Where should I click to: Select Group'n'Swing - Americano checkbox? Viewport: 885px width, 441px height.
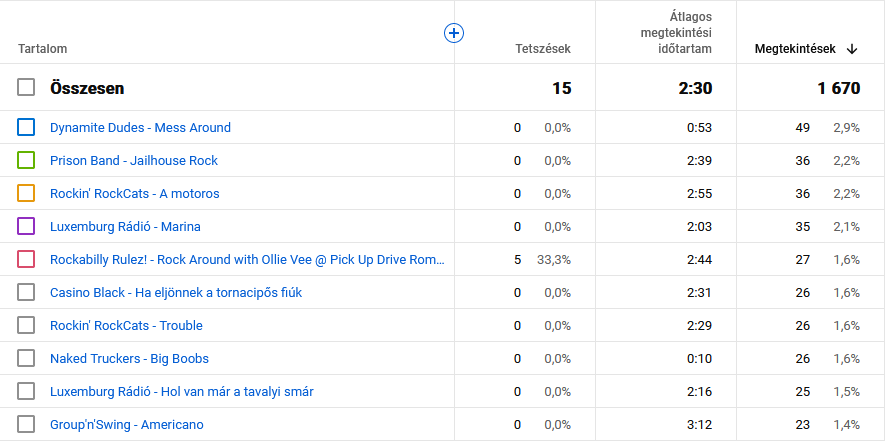pos(26,425)
